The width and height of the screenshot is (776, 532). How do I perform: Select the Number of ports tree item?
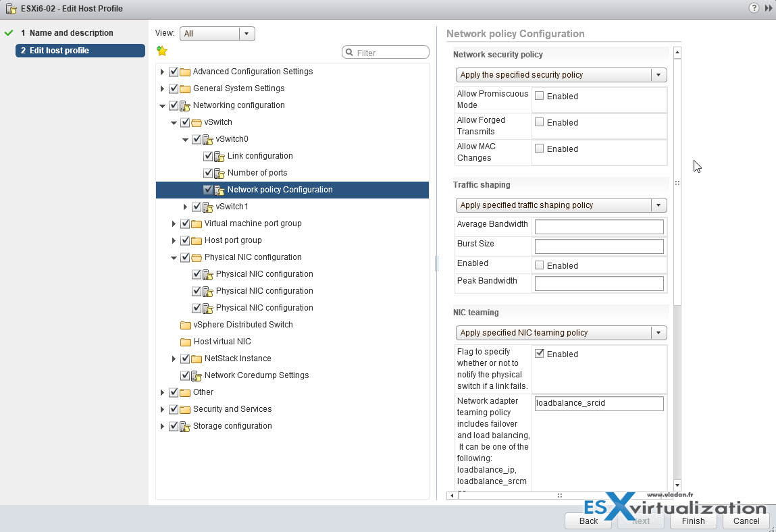point(257,173)
